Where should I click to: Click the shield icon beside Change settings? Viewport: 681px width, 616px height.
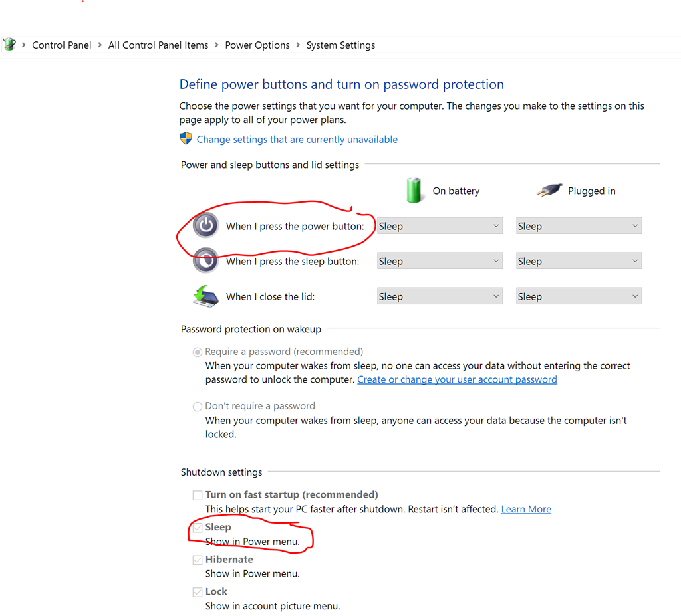coord(186,138)
